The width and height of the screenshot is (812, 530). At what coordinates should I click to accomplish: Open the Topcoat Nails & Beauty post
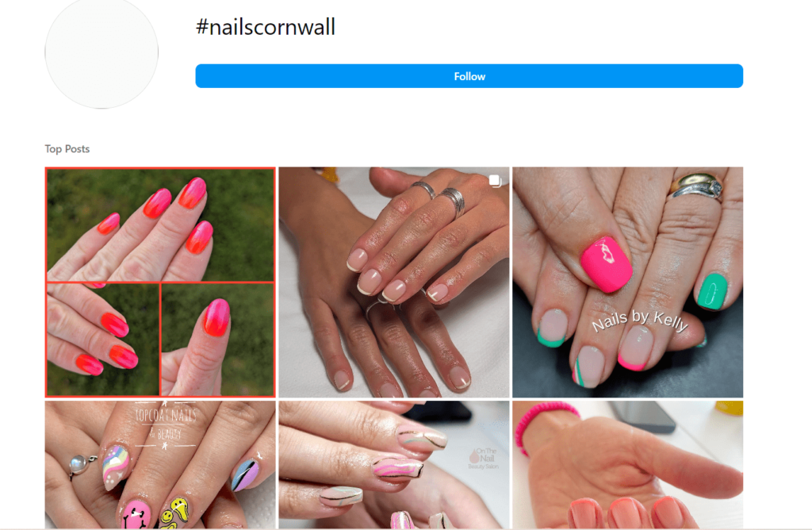coord(160,465)
